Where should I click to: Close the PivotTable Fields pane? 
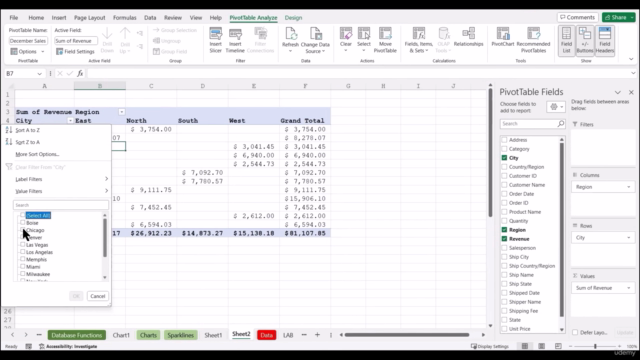[631, 92]
